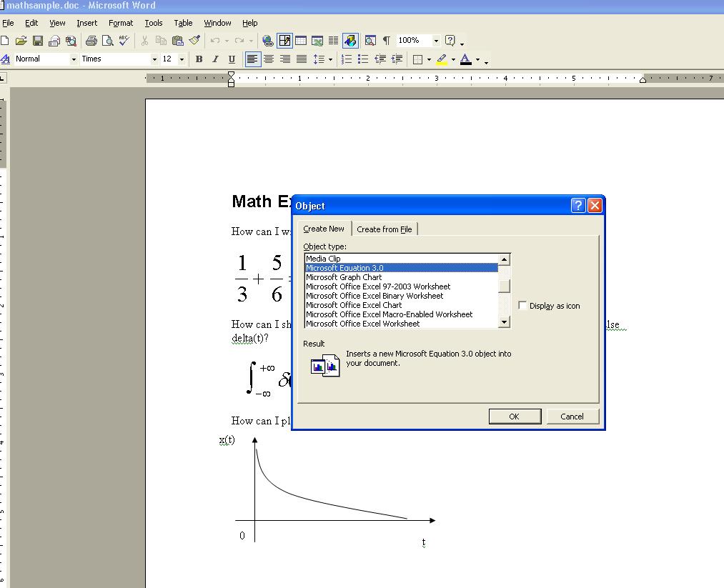Click the Numbering list icon

[x=347, y=59]
